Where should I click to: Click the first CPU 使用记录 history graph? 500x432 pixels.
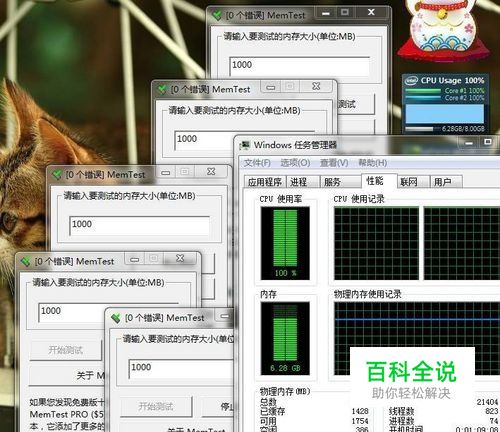click(376, 243)
